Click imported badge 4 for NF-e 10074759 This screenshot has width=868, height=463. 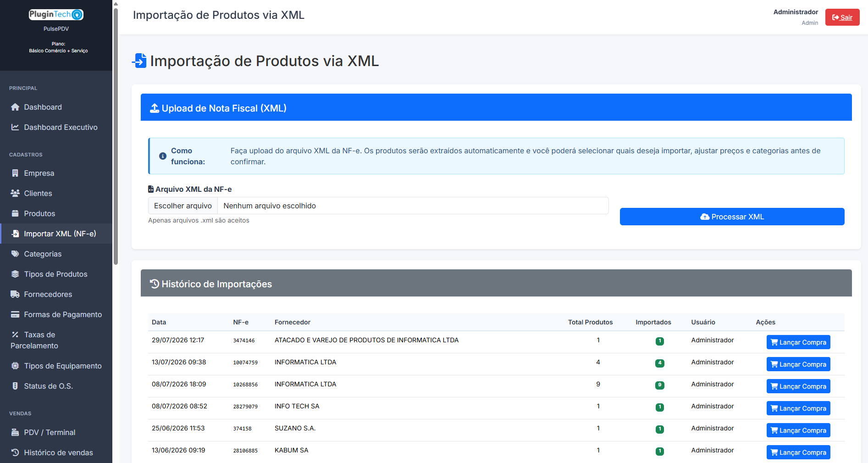click(x=660, y=363)
